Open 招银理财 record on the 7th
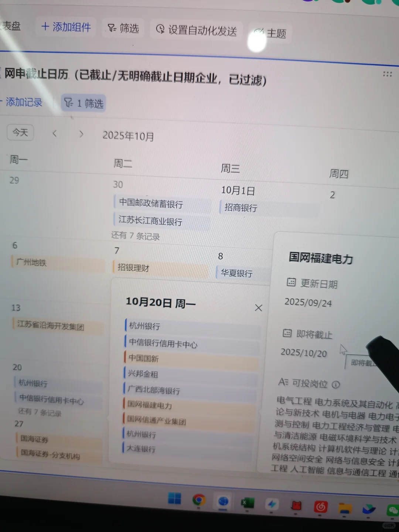The height and width of the screenshot is (532, 399). [160, 268]
